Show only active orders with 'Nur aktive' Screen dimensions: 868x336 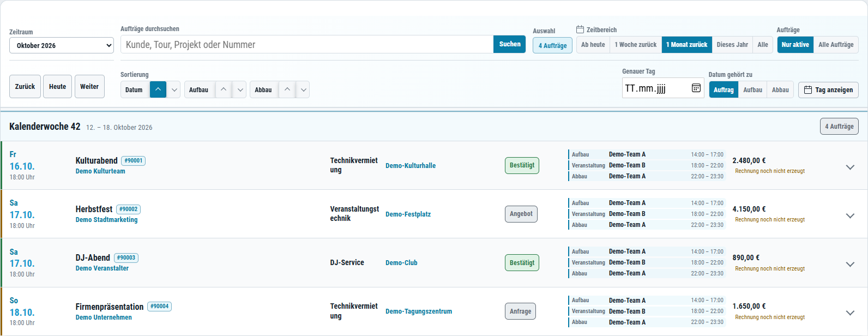pos(795,45)
